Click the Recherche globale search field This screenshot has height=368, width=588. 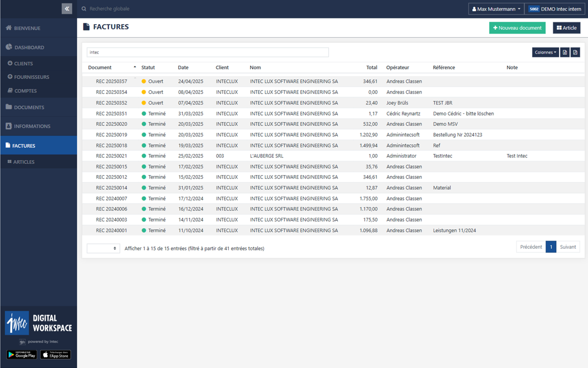click(x=110, y=9)
